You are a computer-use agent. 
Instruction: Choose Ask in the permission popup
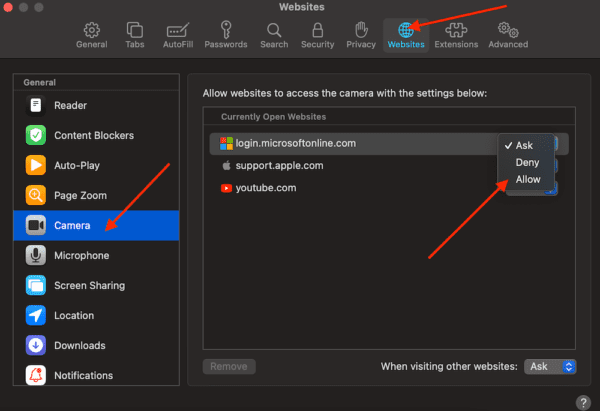(x=526, y=145)
